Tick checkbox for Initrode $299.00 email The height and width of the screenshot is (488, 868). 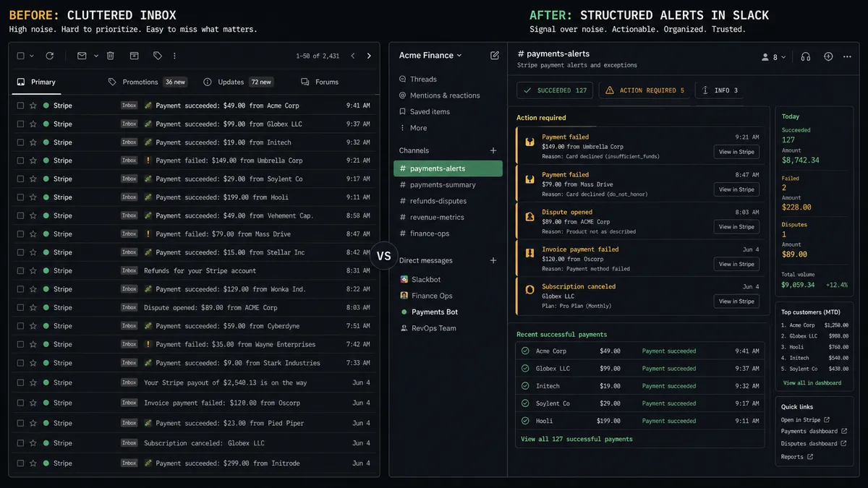pyautogui.click(x=20, y=463)
